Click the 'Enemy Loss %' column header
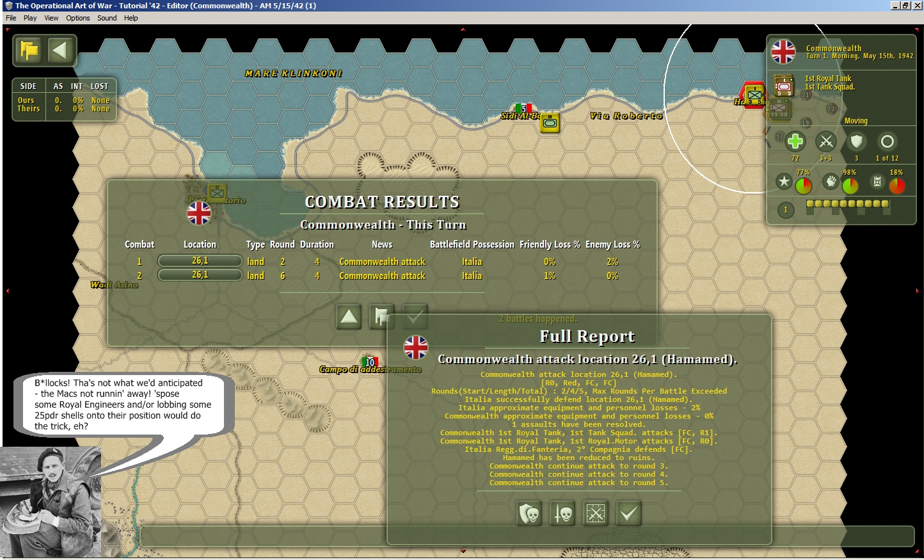Viewport: 924px width, 560px height. (x=612, y=244)
